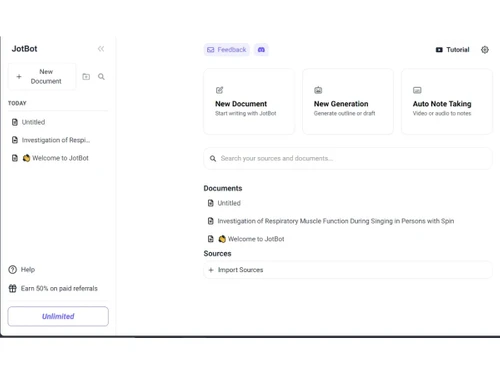Click file icon of Welcome to JotBot in Documents
Viewport: 500px width, 375px height.
210,239
